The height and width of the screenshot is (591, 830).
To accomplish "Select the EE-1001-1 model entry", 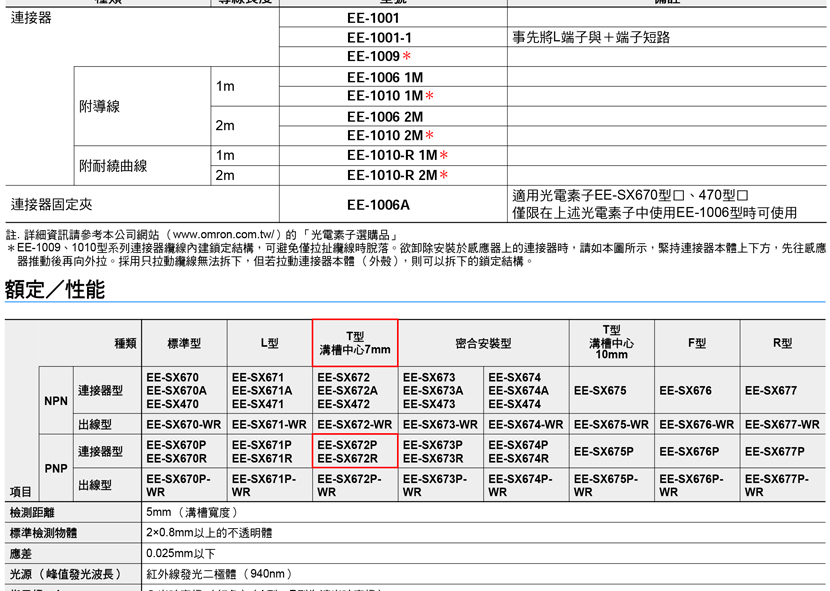I will coord(380,38).
